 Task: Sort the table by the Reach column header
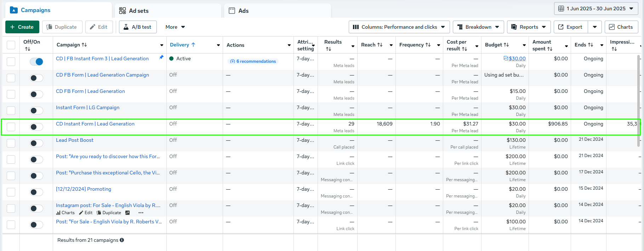pyautogui.click(x=372, y=45)
